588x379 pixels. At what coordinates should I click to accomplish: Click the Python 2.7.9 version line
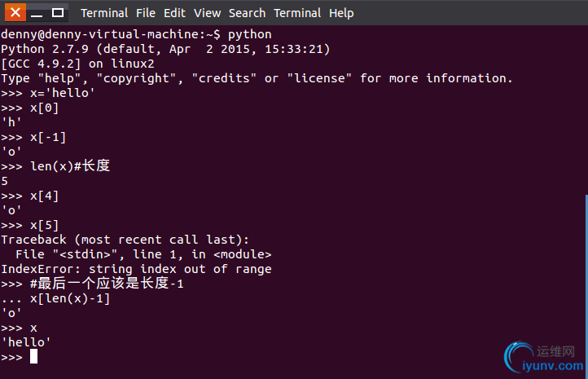point(165,49)
